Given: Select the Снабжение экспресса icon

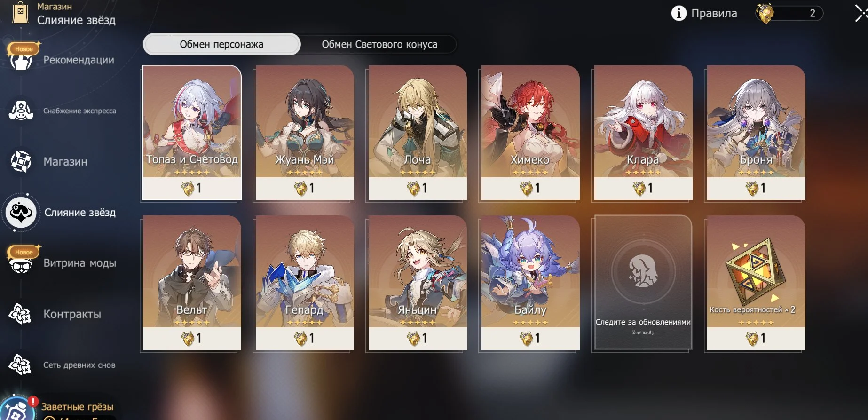Looking at the screenshot, I should (21, 111).
